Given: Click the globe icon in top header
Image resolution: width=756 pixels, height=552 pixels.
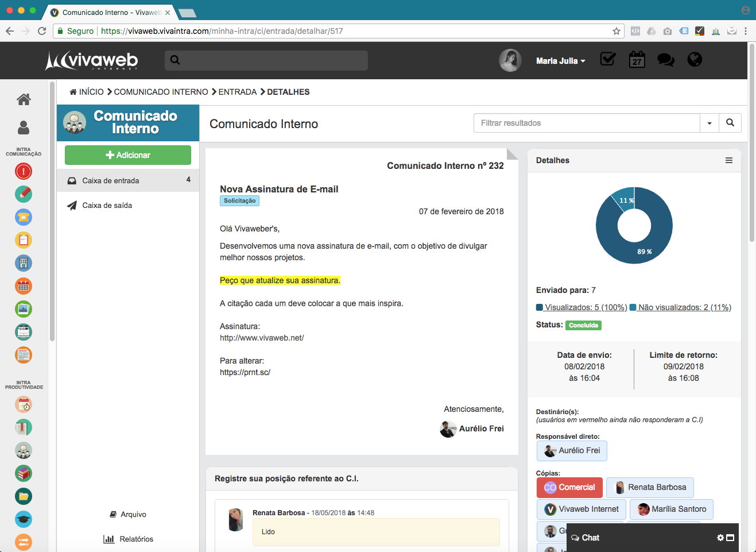Looking at the screenshot, I should [x=695, y=60].
